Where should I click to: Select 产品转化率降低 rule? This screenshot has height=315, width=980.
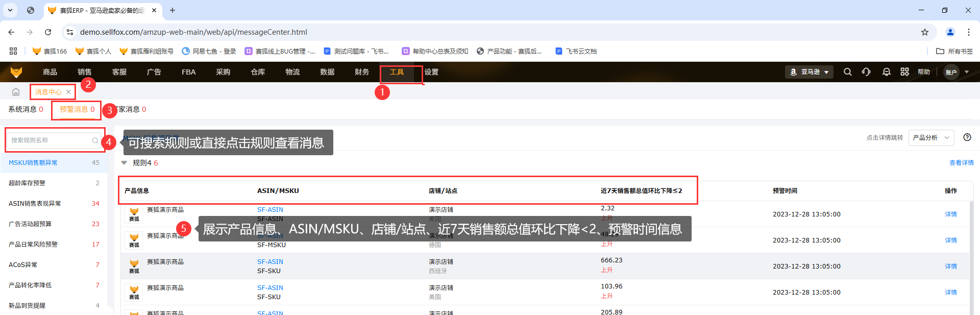[x=54, y=285]
